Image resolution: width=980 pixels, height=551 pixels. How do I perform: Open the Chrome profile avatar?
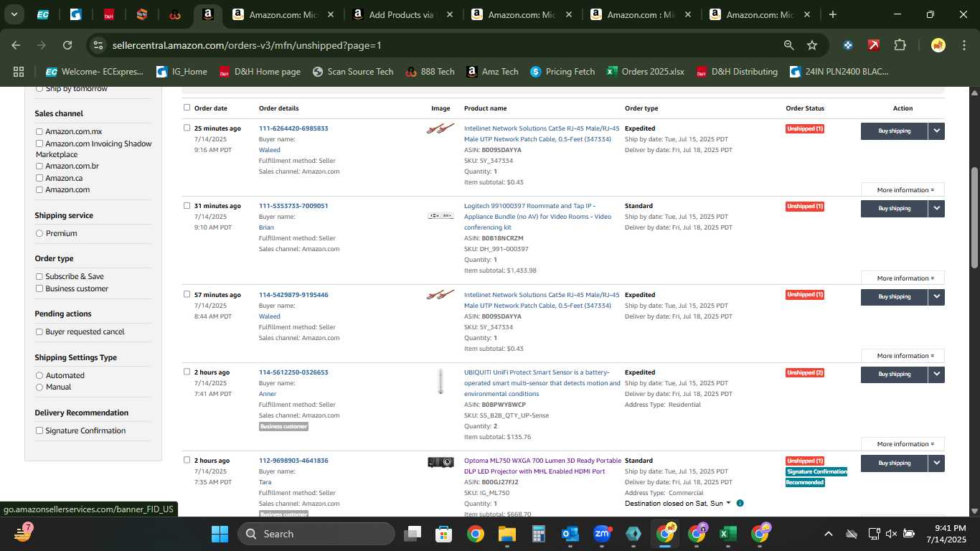[x=938, y=45]
